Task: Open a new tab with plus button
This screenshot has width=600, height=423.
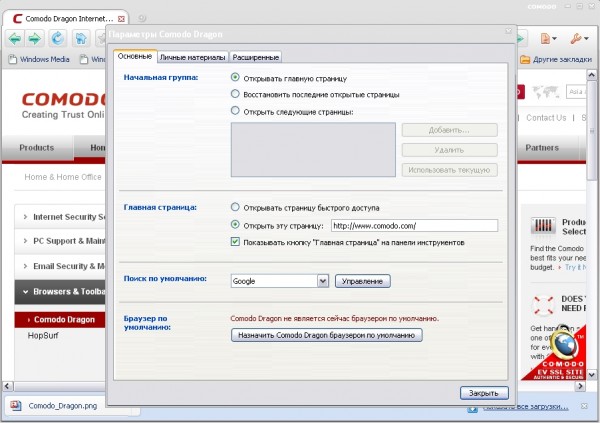Action: 142,18
